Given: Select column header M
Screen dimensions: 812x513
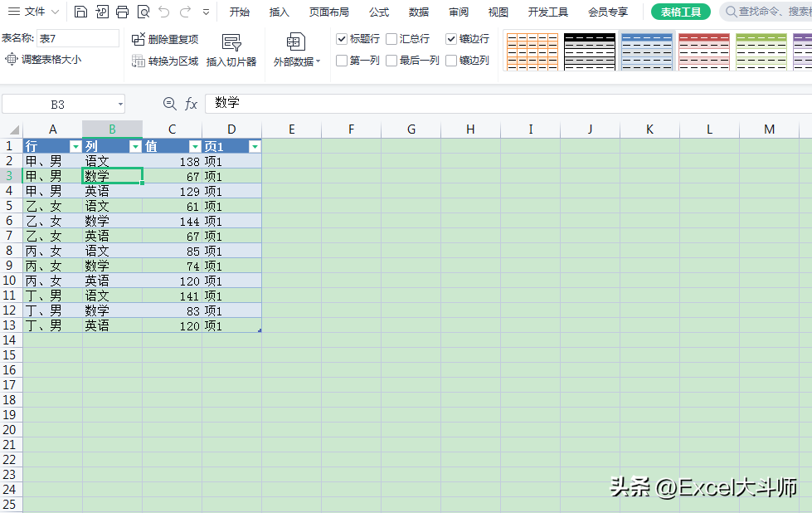Looking at the screenshot, I should 769,129.
